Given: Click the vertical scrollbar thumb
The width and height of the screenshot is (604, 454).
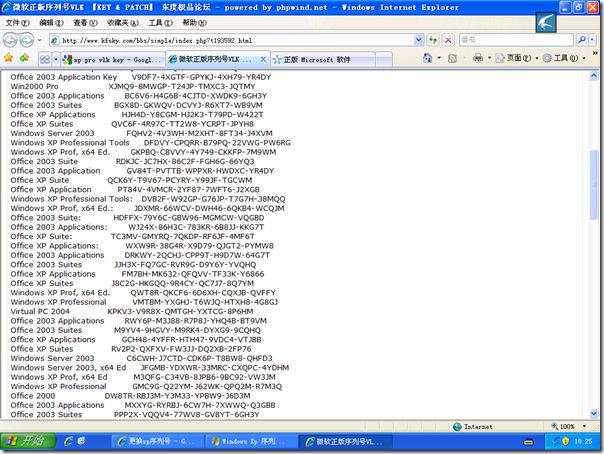Looking at the screenshot, I should point(594,185).
